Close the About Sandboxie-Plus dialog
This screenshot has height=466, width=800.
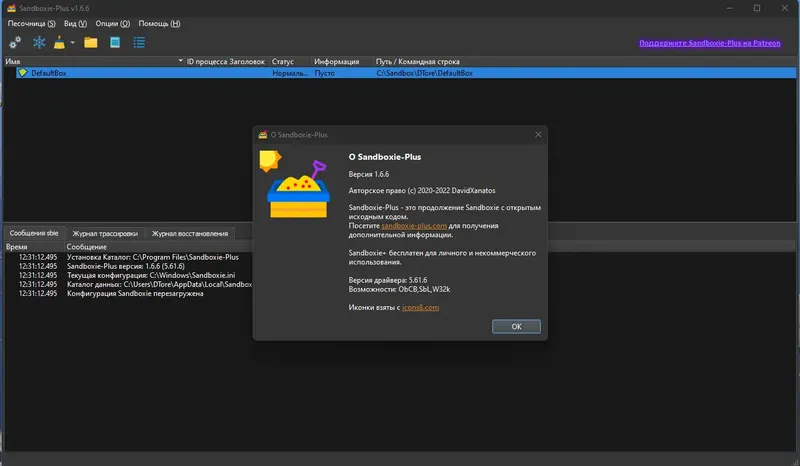point(538,134)
